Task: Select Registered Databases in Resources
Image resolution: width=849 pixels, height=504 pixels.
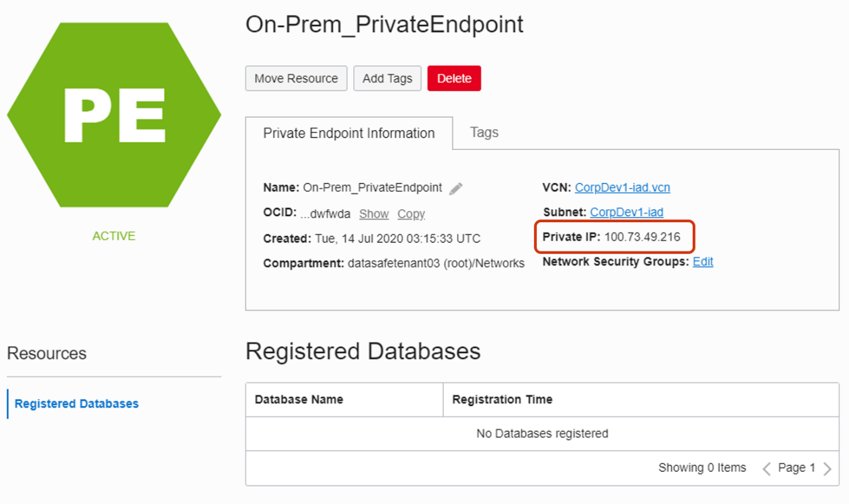Action: coord(77,404)
